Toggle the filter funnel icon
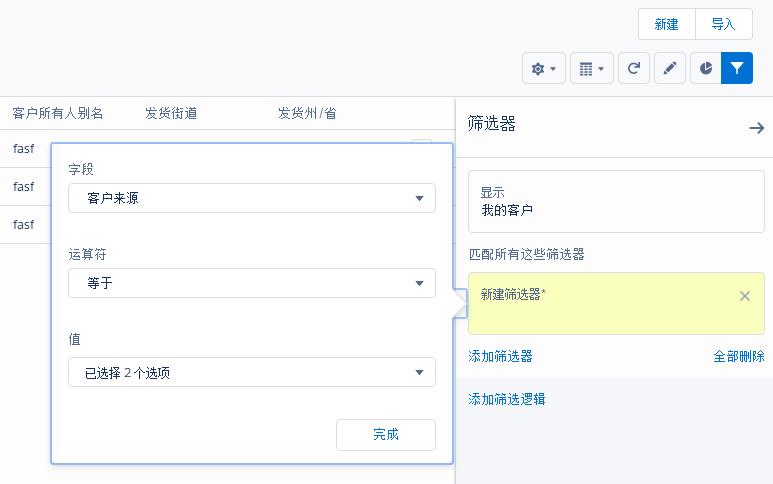 737,68
